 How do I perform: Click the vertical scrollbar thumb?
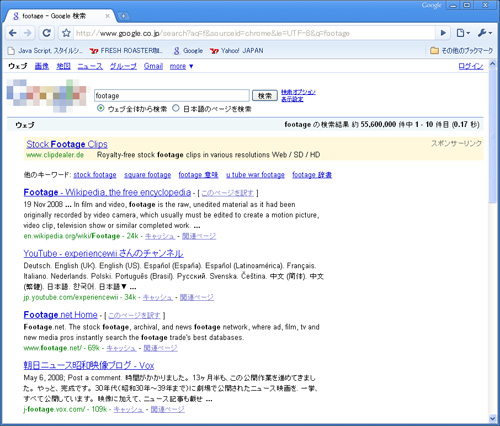click(492, 135)
